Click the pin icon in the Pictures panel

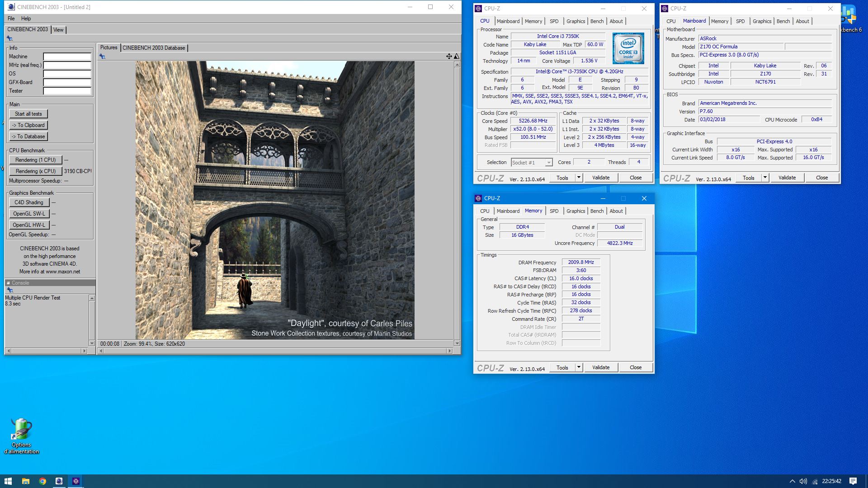pyautogui.click(x=102, y=56)
